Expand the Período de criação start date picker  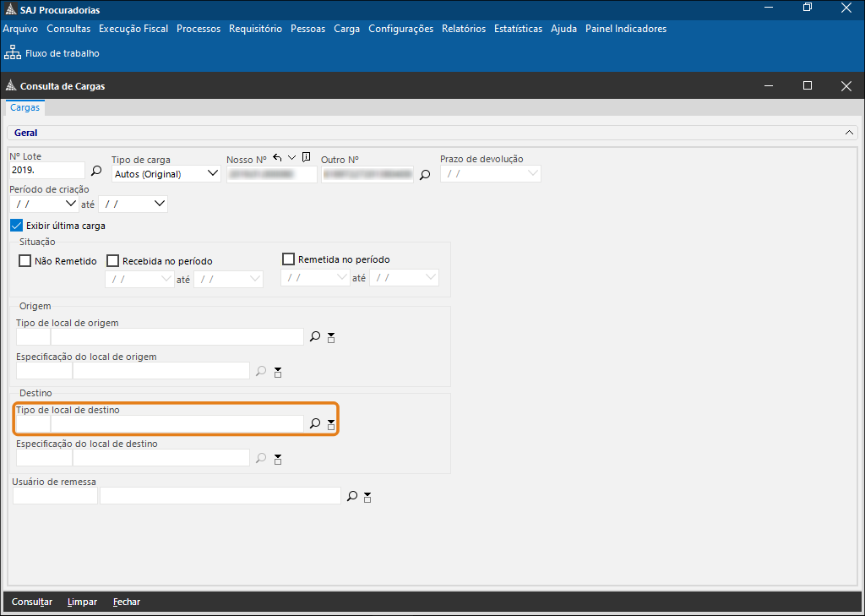pyautogui.click(x=70, y=204)
